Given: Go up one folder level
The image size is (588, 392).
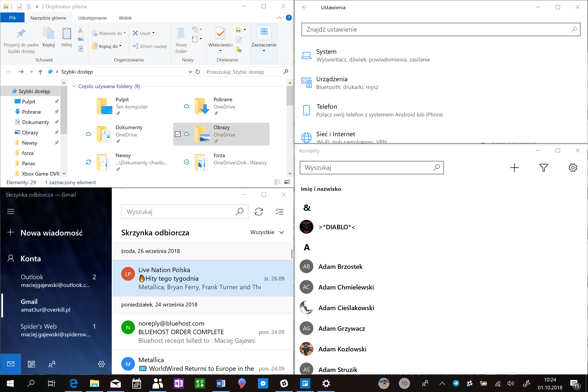Looking at the screenshot, I should pyautogui.click(x=40, y=72).
